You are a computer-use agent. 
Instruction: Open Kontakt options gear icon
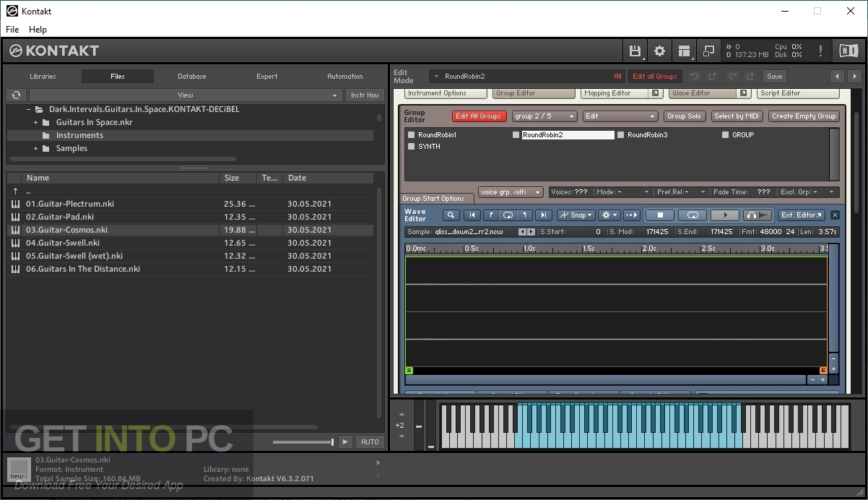659,51
